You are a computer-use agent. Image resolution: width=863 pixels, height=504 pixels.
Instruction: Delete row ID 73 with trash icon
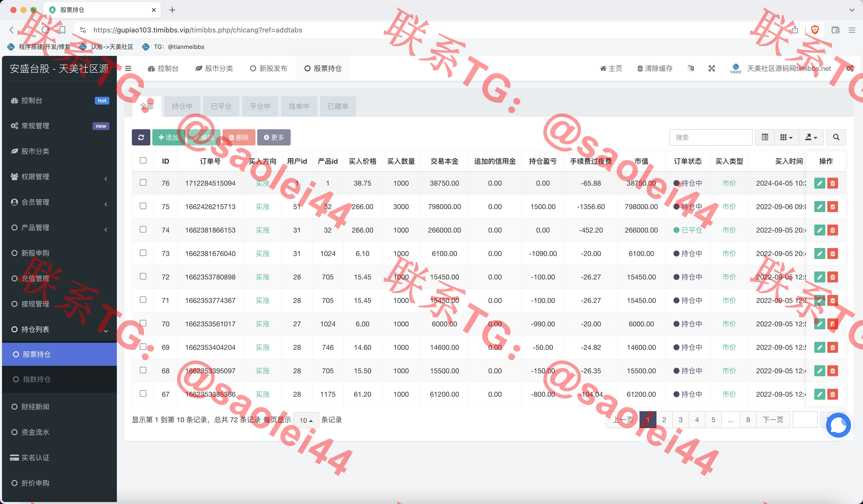pyautogui.click(x=833, y=253)
